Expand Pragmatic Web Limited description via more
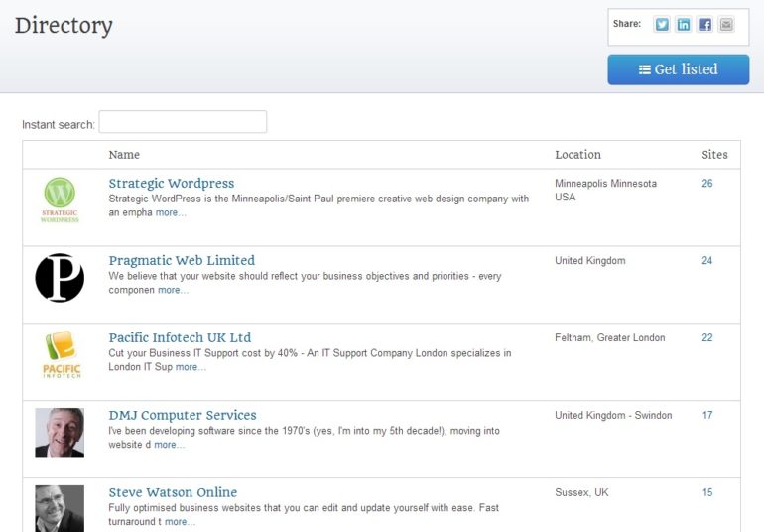The width and height of the screenshot is (764, 532). [173, 290]
